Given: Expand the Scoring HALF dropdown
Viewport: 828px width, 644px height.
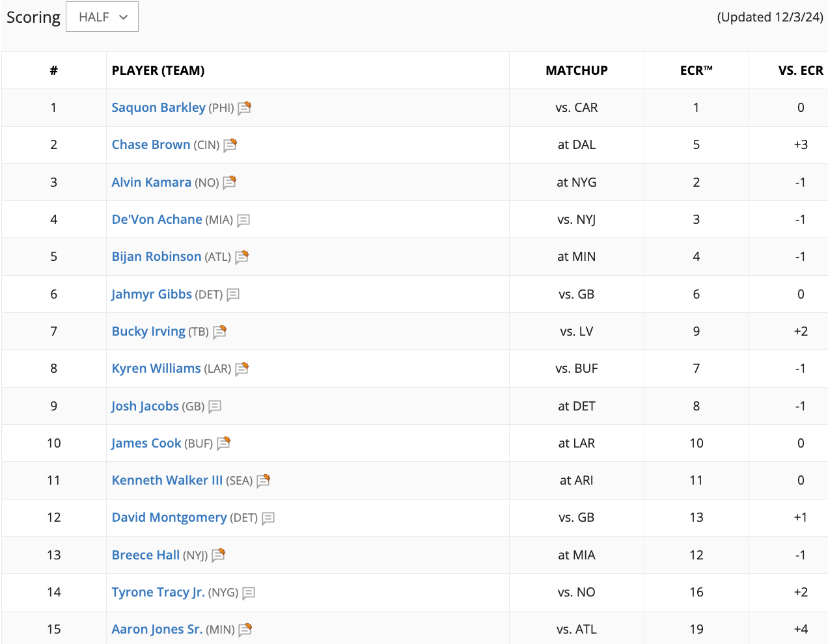Looking at the screenshot, I should point(103,17).
